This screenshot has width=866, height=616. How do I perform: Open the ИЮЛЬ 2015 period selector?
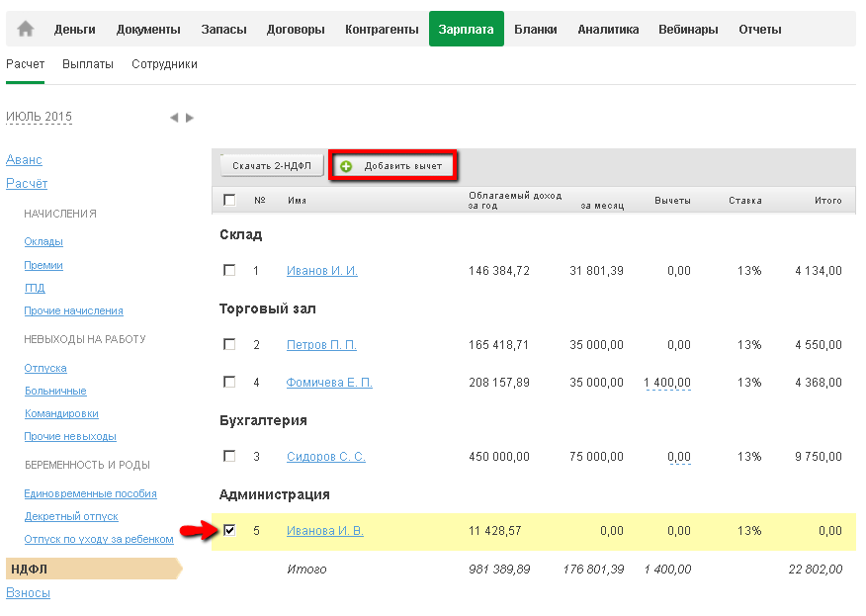40,117
